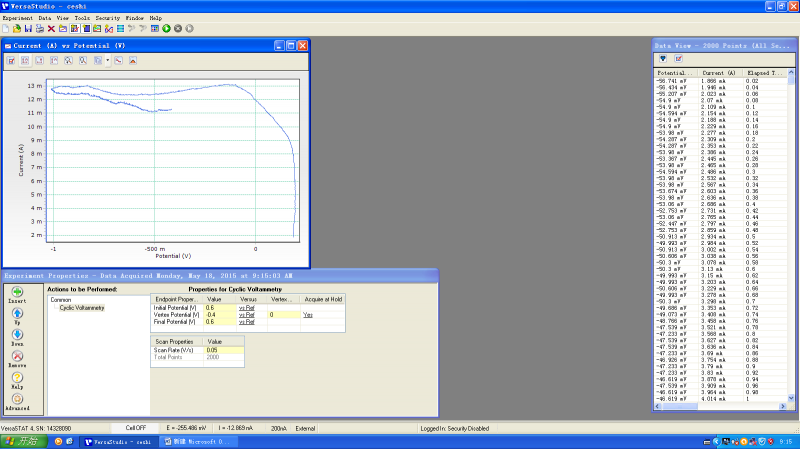Screen dimensions: 800x449
Task: Open Advanced settings in actions panel
Action: coord(18,399)
